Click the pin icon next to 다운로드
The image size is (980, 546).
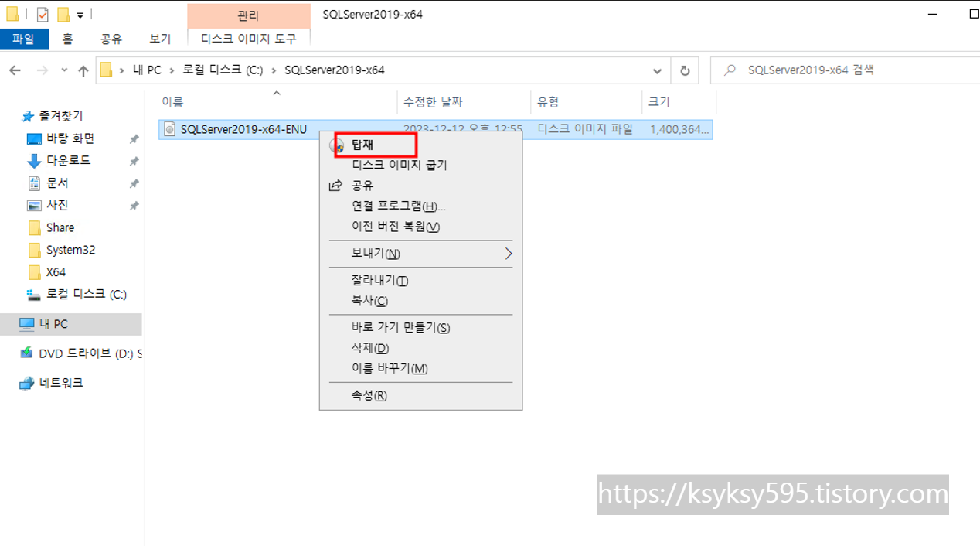[134, 161]
